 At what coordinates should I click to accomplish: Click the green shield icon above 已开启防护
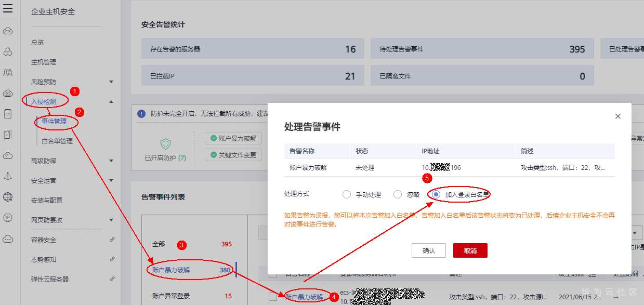pyautogui.click(x=165, y=143)
